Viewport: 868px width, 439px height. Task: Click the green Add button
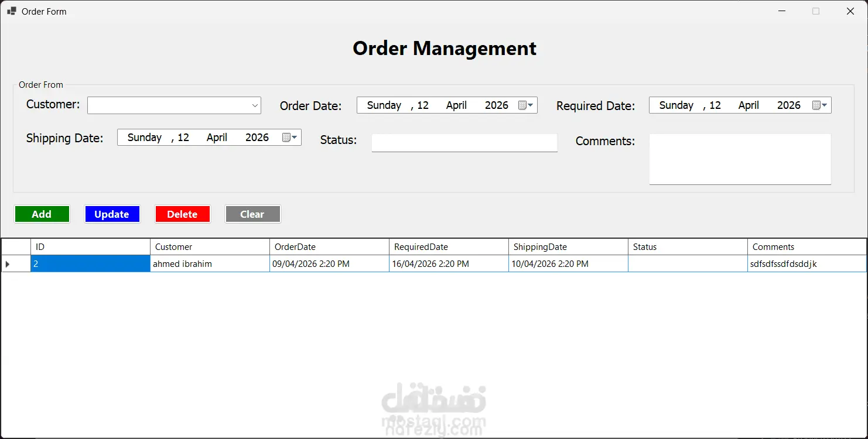42,214
